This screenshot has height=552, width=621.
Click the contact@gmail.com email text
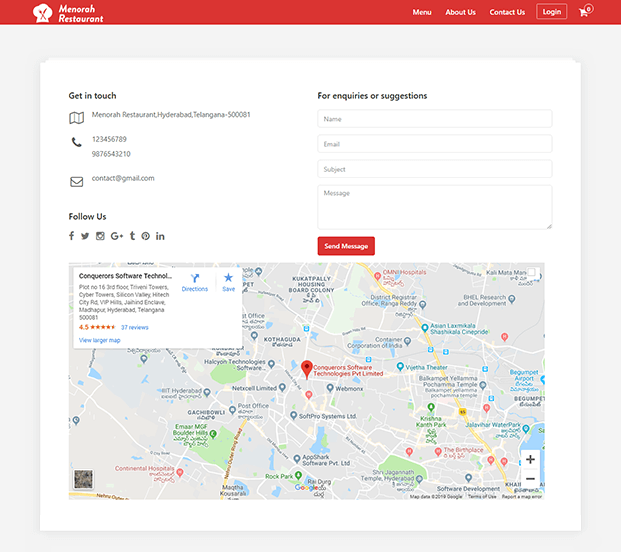[123, 178]
